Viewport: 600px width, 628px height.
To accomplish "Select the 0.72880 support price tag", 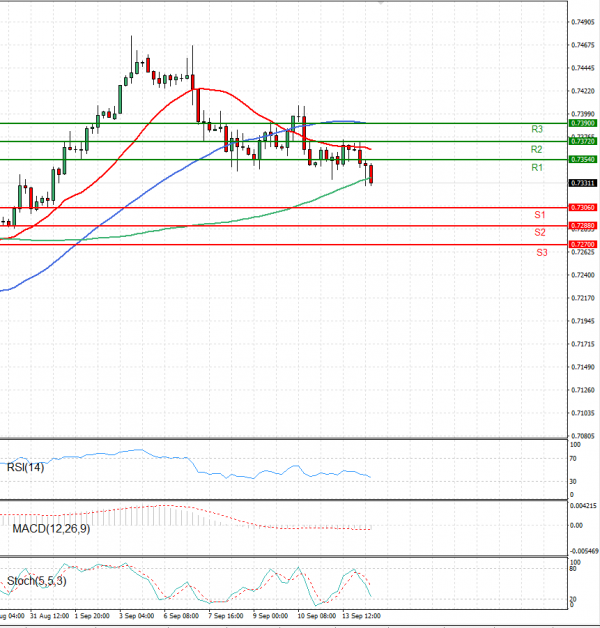I will (583, 225).
